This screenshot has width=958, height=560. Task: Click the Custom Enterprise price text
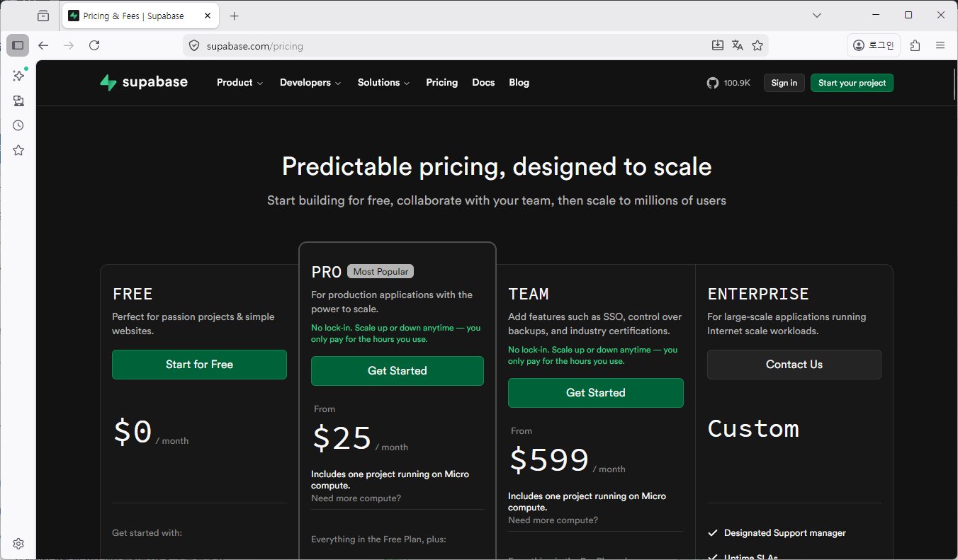pos(753,428)
